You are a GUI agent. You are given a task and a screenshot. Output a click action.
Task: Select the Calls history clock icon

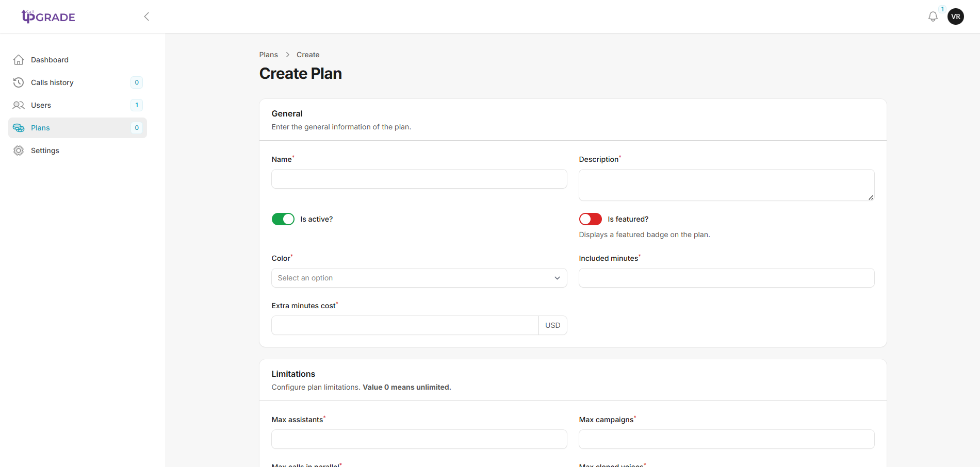coord(19,82)
